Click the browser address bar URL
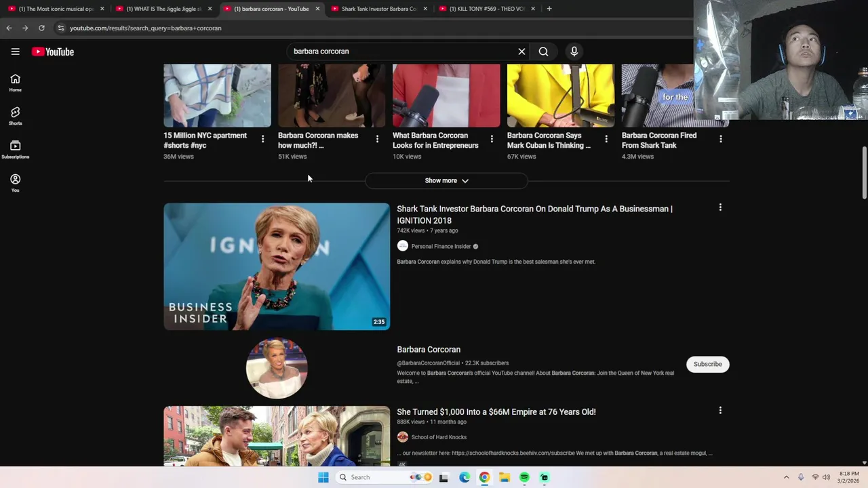This screenshot has height=488, width=868. click(x=145, y=28)
